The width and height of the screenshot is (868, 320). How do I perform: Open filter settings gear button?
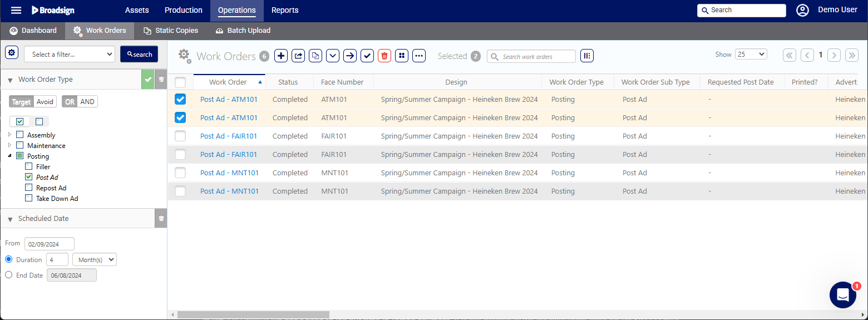[x=12, y=52]
